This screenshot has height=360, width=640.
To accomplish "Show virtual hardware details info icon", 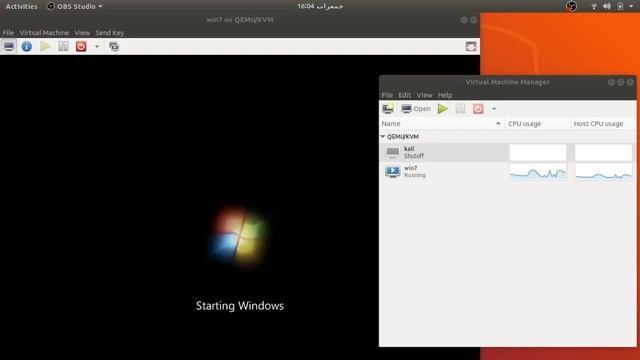I will click(27, 47).
